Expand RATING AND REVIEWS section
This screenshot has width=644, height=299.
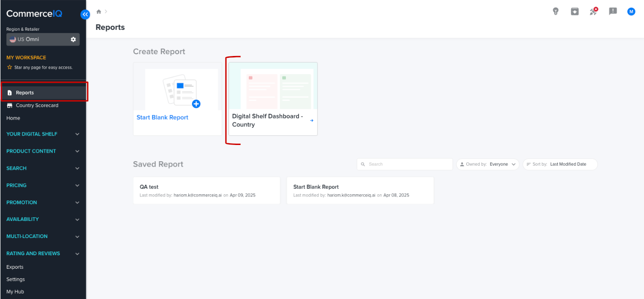43,253
